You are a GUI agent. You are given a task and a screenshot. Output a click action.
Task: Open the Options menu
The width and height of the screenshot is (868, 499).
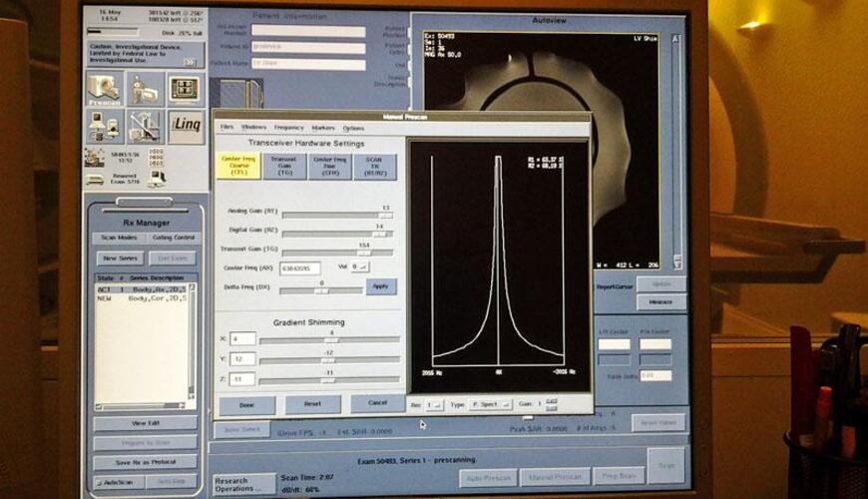click(353, 129)
